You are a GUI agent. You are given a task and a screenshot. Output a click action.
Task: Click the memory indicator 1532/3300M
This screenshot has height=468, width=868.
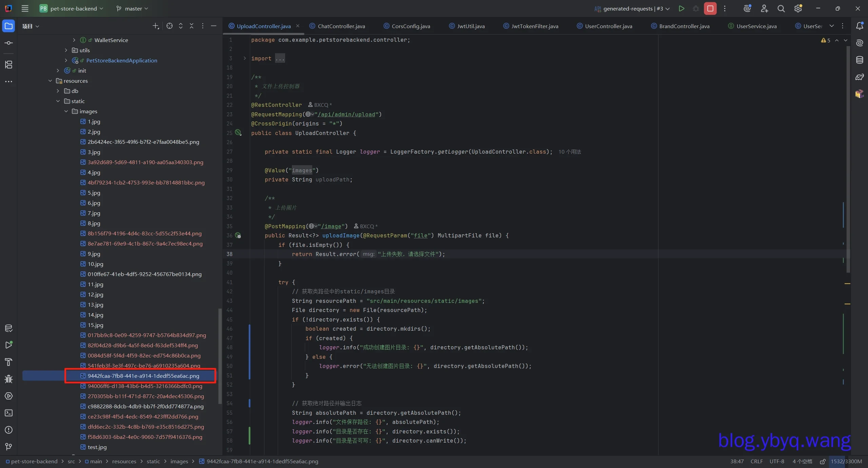click(846, 462)
